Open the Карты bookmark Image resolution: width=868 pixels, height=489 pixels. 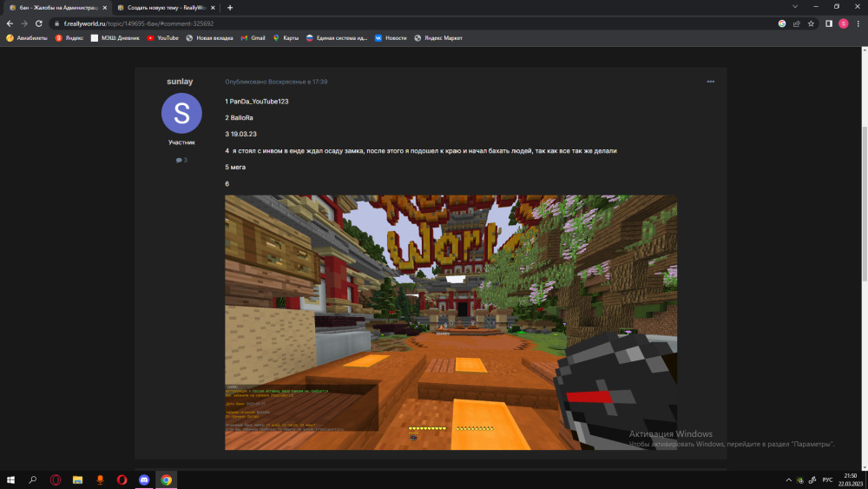(x=286, y=38)
